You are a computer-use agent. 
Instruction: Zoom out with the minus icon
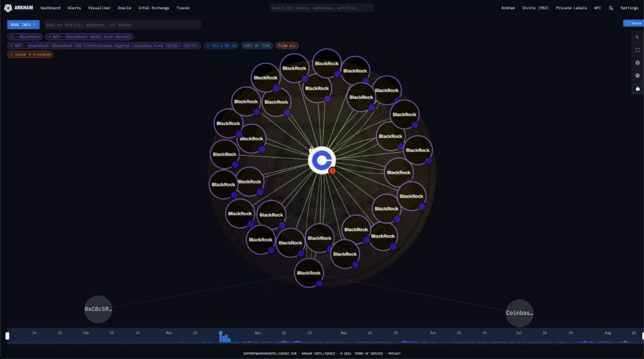point(637,75)
